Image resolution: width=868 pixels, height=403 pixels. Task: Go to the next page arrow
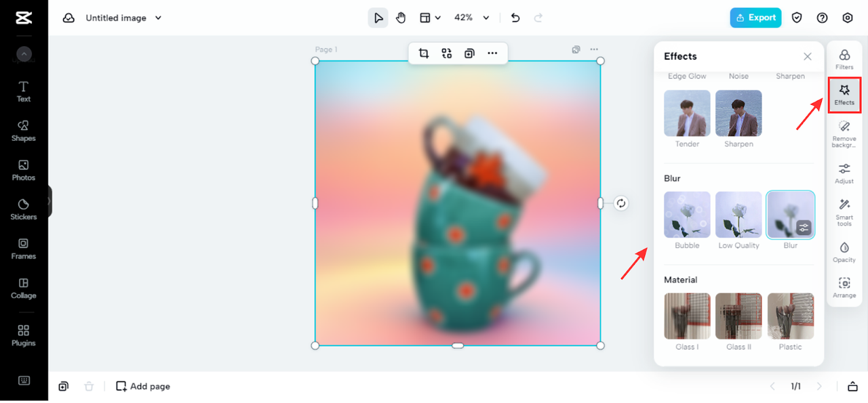[819, 386]
